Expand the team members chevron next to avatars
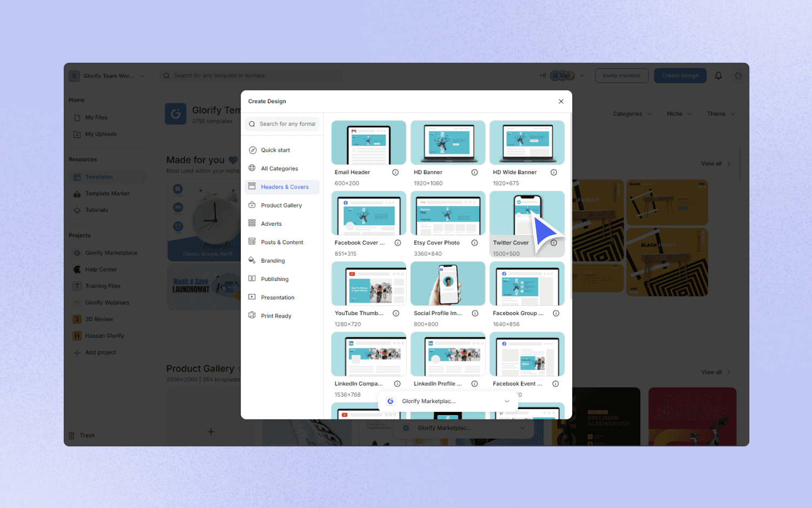Screen dimensions: 812x508 click(582, 76)
